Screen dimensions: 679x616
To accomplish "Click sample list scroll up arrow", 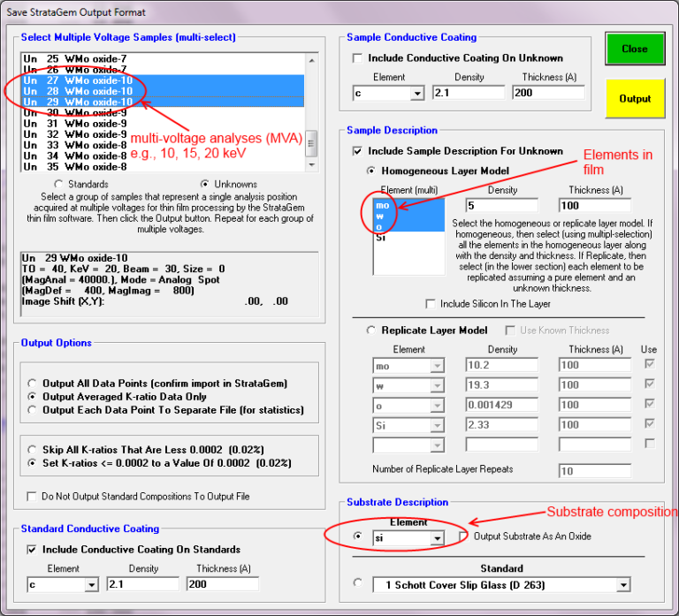I will pos(312,61).
